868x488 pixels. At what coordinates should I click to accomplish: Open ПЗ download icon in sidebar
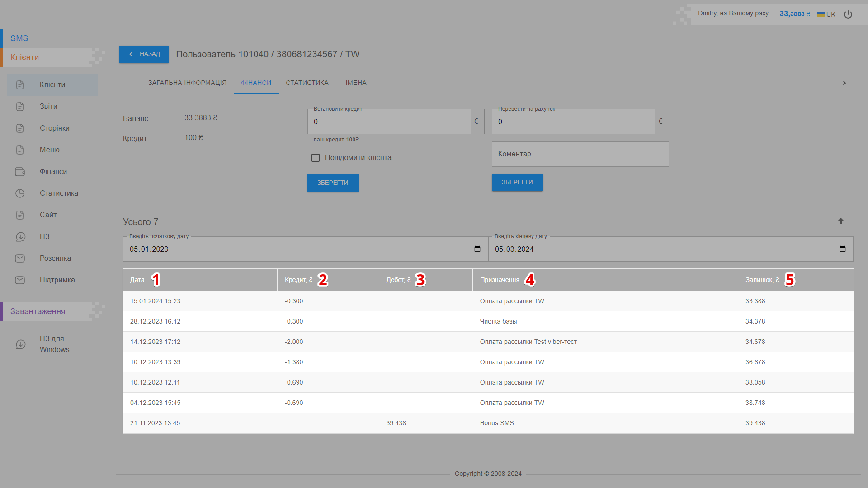click(x=20, y=237)
